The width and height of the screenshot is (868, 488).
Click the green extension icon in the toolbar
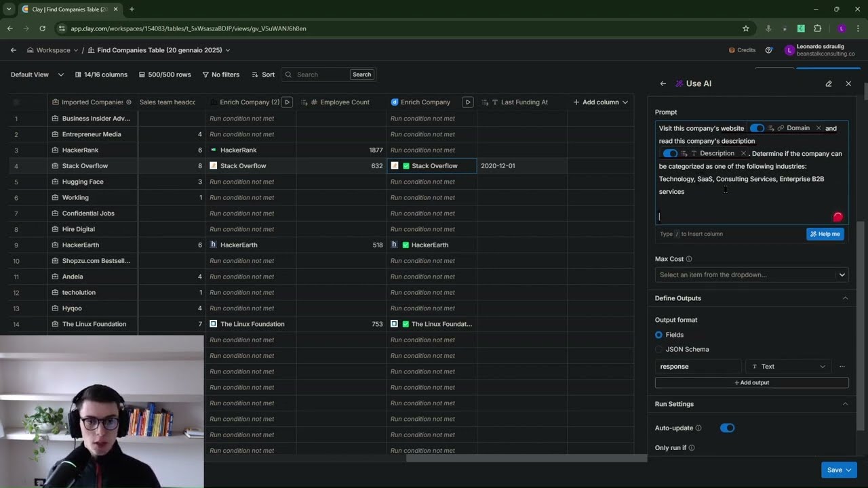(x=801, y=28)
